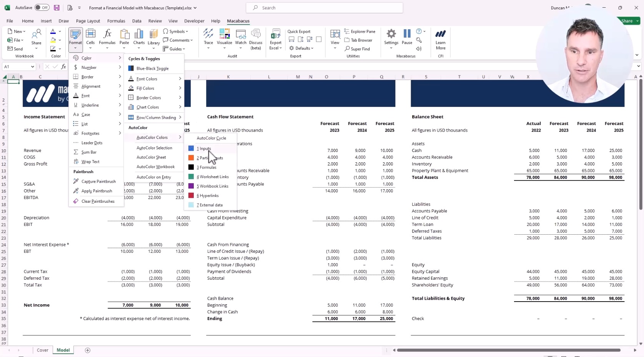Switch to the Formulas ribbon tab
This screenshot has width=644, height=357.
pos(116,21)
